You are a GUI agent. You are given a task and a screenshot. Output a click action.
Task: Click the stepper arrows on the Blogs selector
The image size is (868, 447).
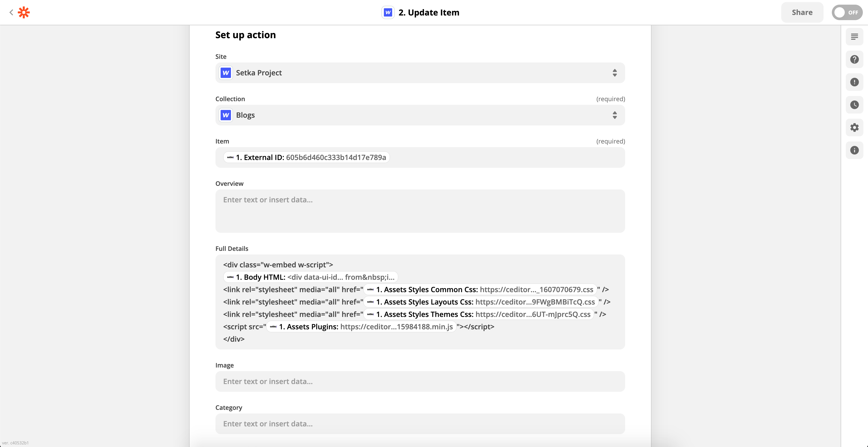click(x=614, y=115)
